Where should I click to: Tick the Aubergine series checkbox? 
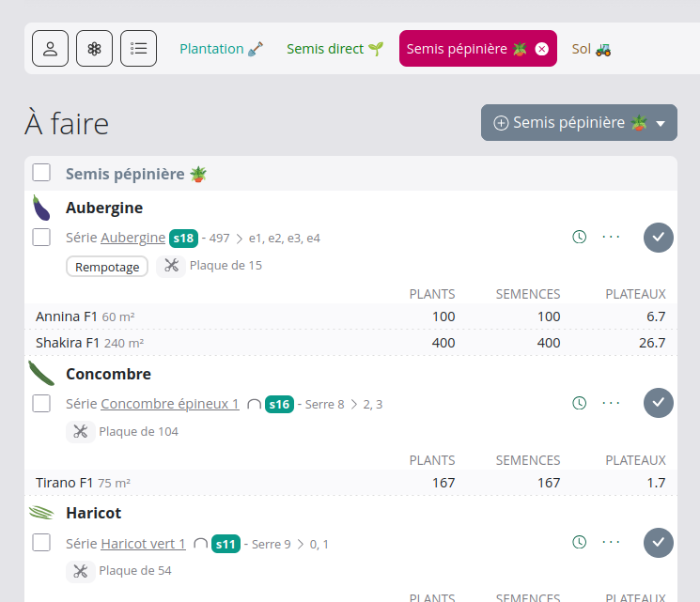(x=41, y=238)
